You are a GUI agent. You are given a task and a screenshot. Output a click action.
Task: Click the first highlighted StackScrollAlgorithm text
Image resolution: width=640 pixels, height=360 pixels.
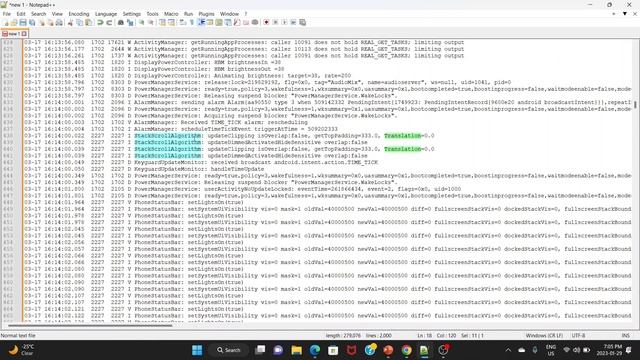[x=168, y=136]
